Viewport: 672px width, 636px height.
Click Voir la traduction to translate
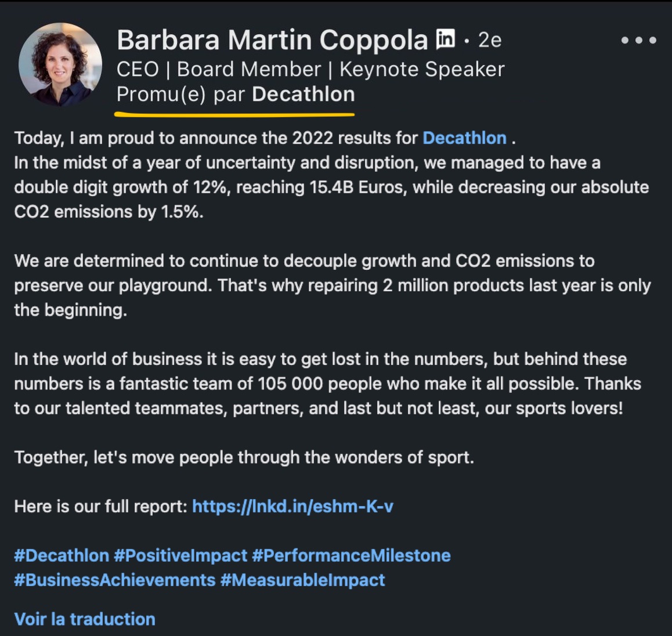tap(85, 619)
